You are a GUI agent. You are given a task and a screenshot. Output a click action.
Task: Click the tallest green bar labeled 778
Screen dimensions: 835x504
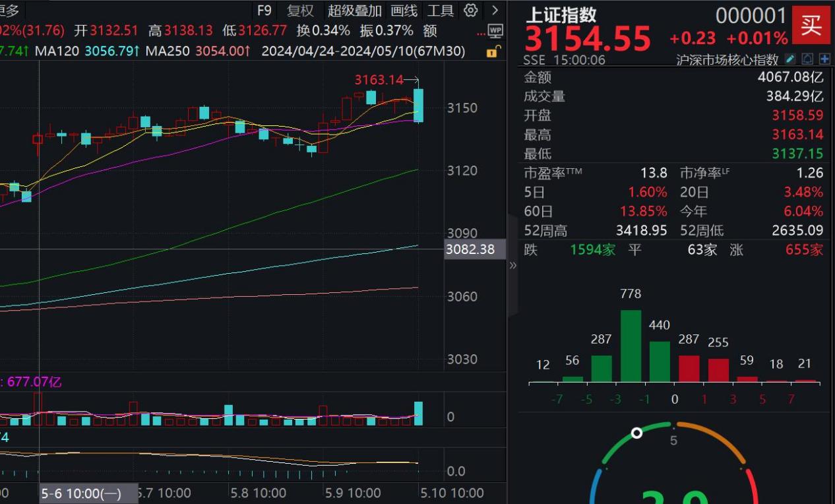click(x=631, y=346)
